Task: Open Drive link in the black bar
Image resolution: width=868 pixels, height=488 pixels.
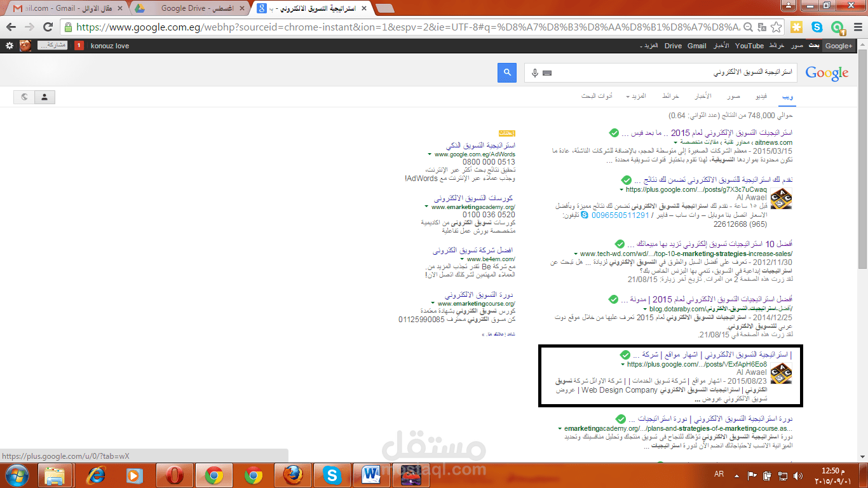Action: point(673,46)
